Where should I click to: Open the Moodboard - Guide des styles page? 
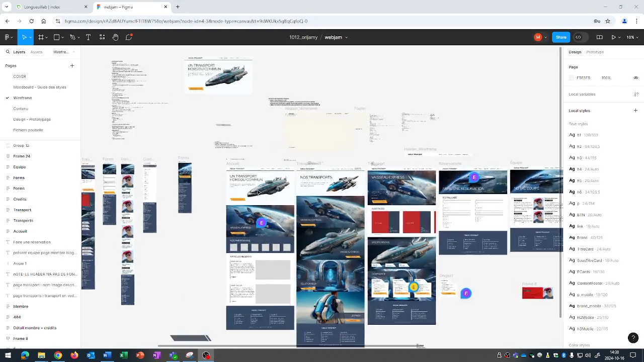click(x=40, y=87)
